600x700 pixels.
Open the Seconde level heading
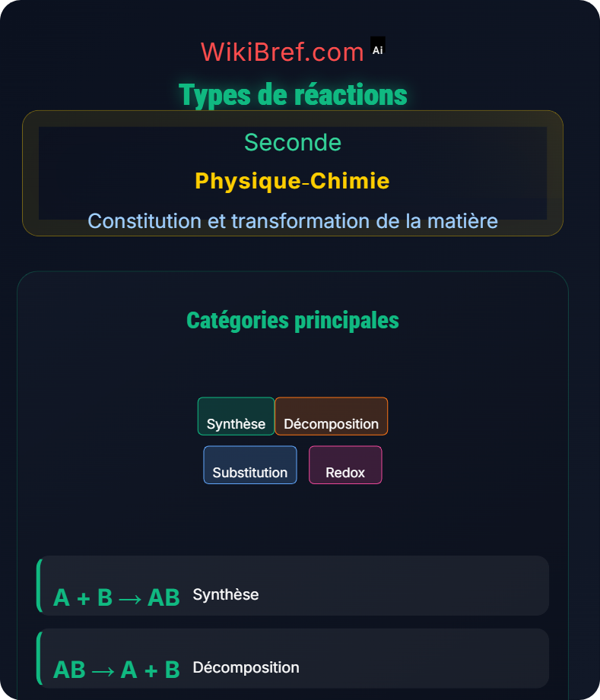pos(293,142)
